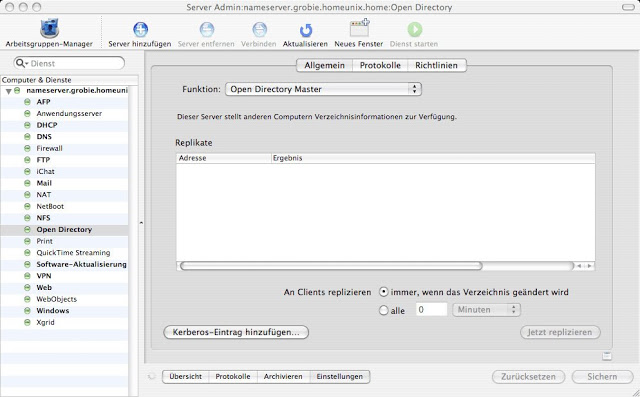Click the Zurücksetzen button
Viewport: 640px width, 397px height.
coord(529,377)
